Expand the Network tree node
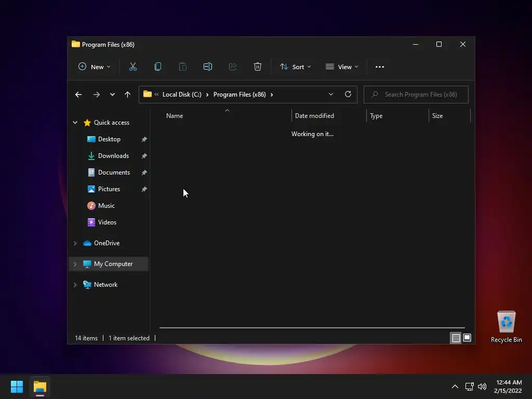 click(x=75, y=285)
